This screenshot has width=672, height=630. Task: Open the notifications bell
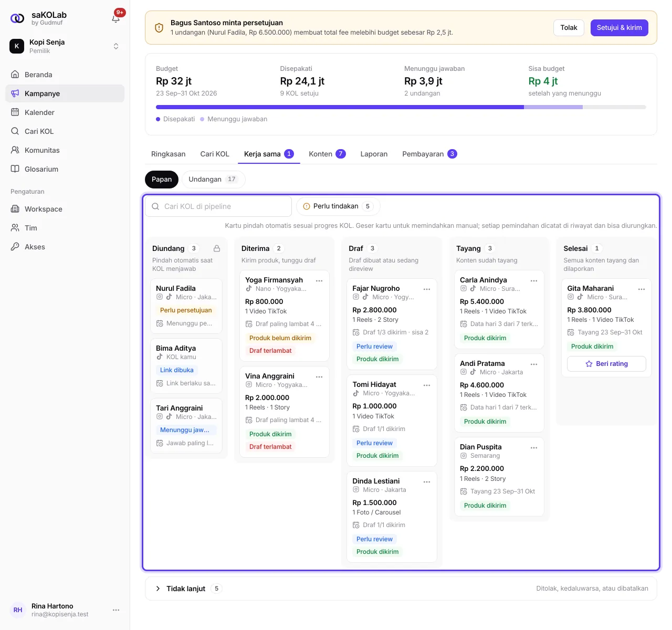click(116, 18)
